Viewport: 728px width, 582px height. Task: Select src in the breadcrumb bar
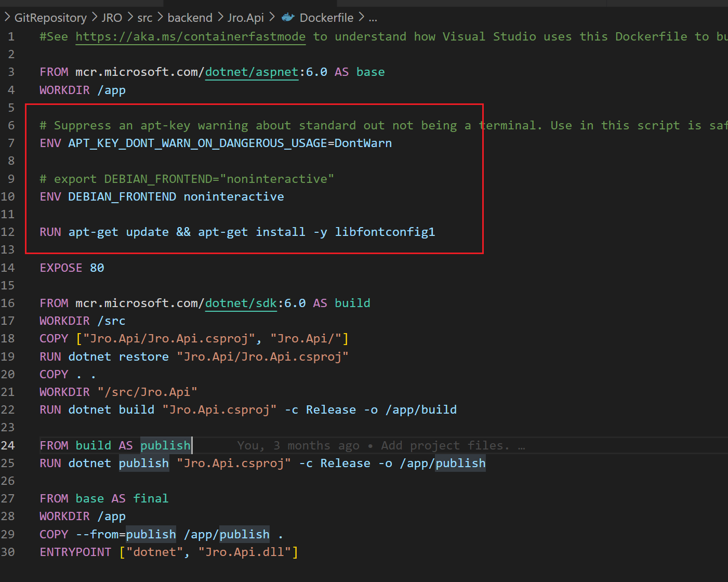click(x=144, y=17)
